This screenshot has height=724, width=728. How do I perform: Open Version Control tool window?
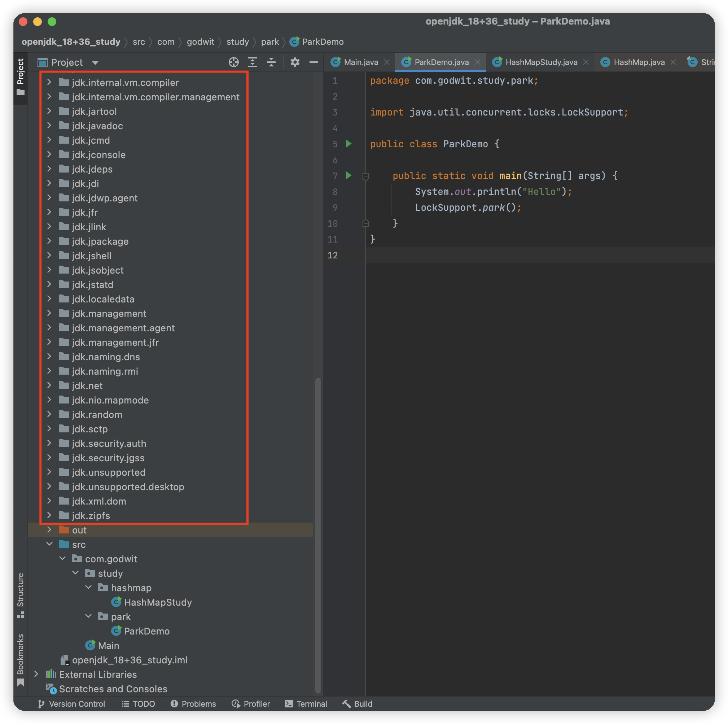click(x=71, y=704)
